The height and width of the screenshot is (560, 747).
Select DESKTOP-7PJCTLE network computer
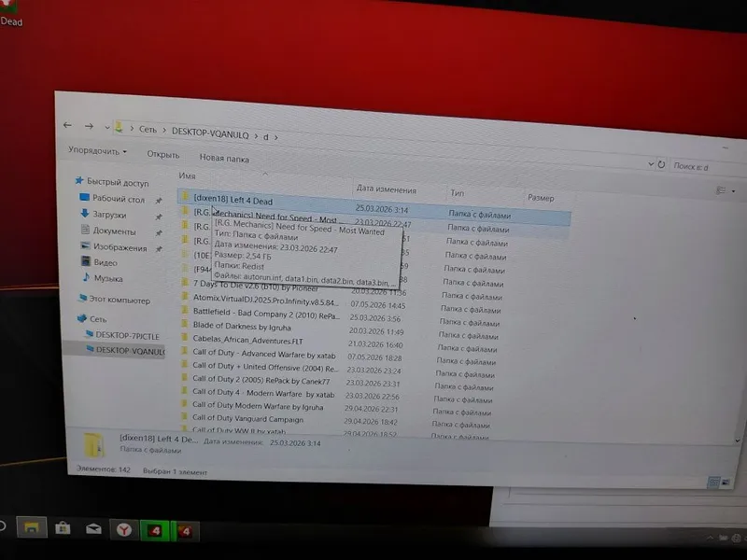coord(122,335)
